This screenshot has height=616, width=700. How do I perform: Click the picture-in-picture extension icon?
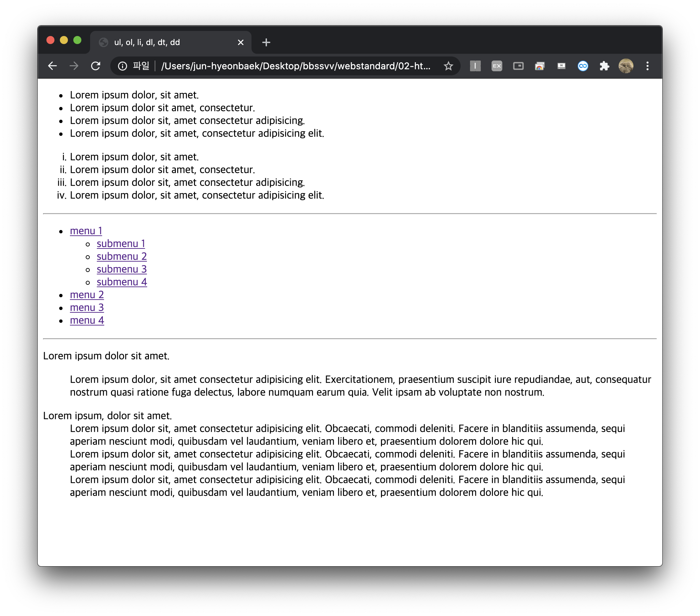pos(518,66)
